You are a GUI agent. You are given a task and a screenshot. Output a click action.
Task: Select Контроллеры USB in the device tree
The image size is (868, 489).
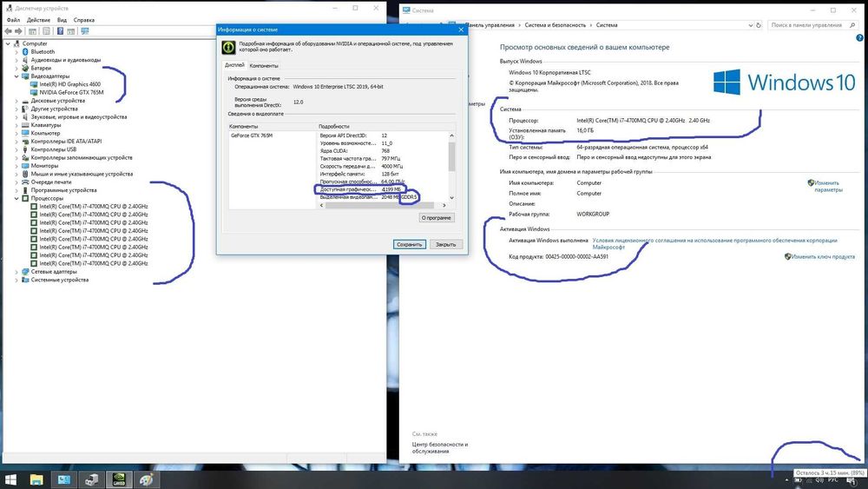tap(53, 149)
